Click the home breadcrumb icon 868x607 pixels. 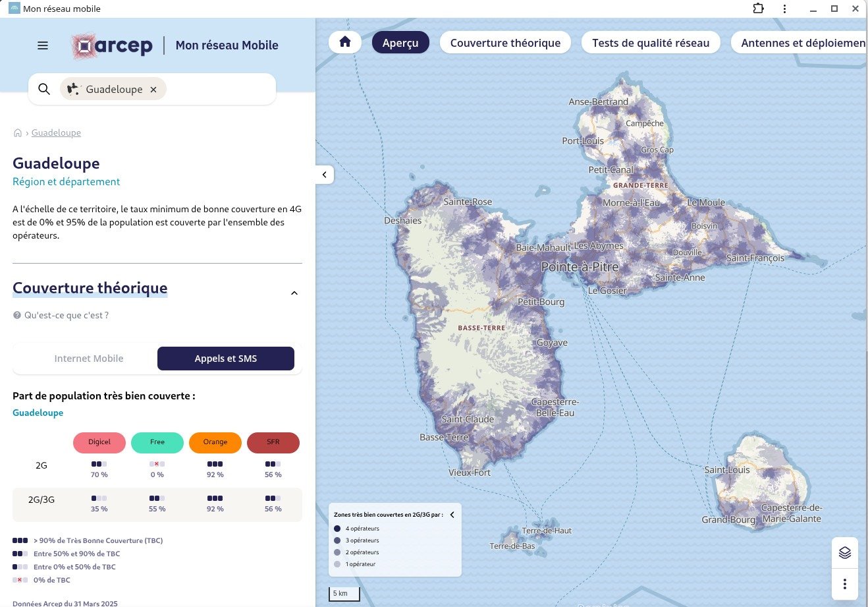click(18, 132)
